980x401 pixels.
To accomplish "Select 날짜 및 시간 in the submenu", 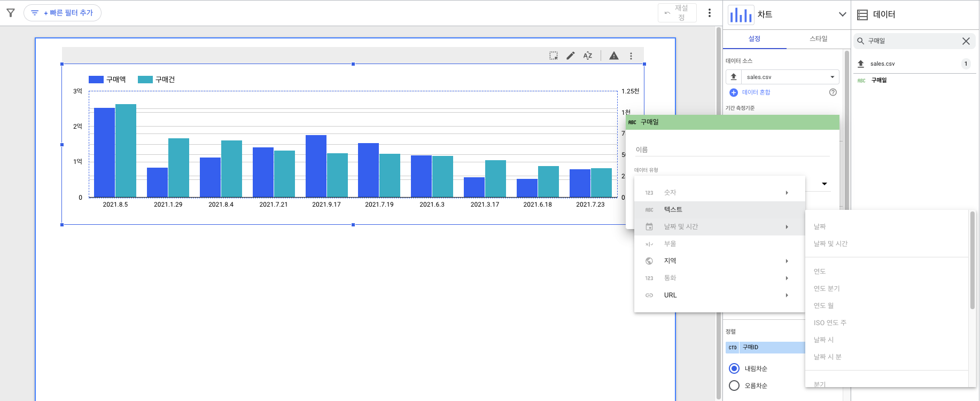I will [887, 244].
